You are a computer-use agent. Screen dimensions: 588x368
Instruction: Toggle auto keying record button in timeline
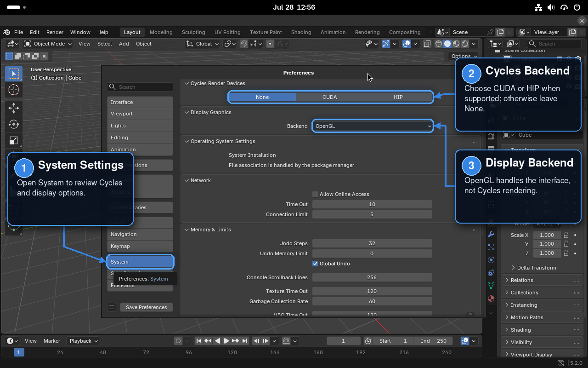(178, 341)
